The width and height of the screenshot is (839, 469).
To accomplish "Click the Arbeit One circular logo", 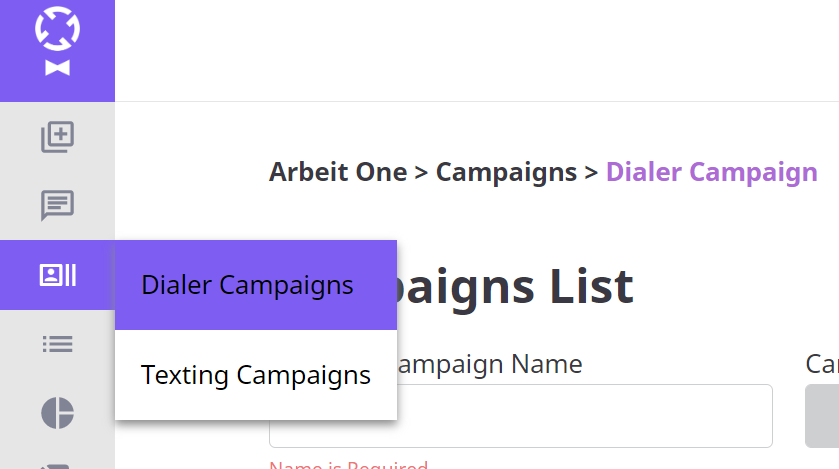I will (57, 28).
